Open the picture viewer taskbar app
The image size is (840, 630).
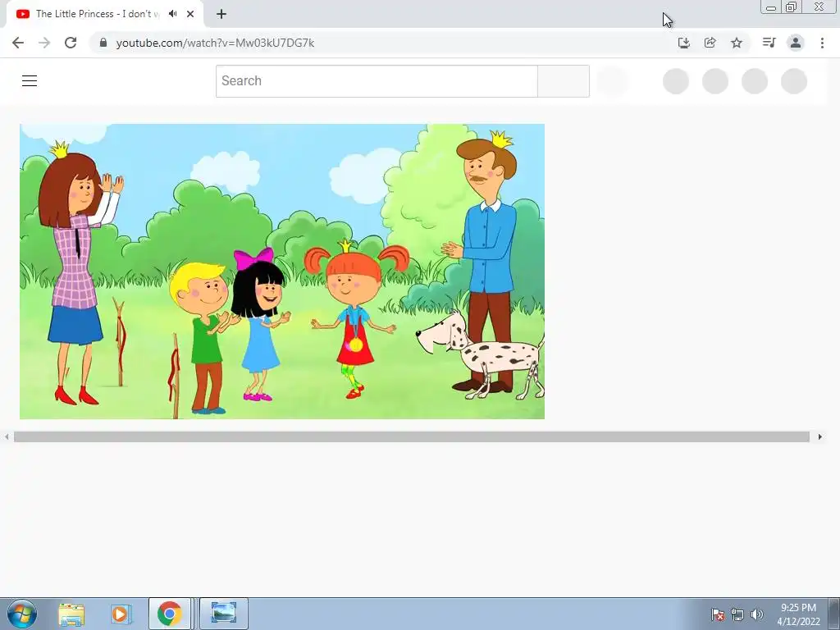click(224, 614)
